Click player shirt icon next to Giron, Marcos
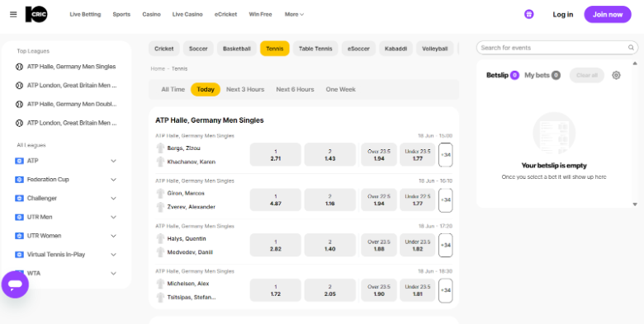The height and width of the screenshot is (324, 644). (x=161, y=193)
